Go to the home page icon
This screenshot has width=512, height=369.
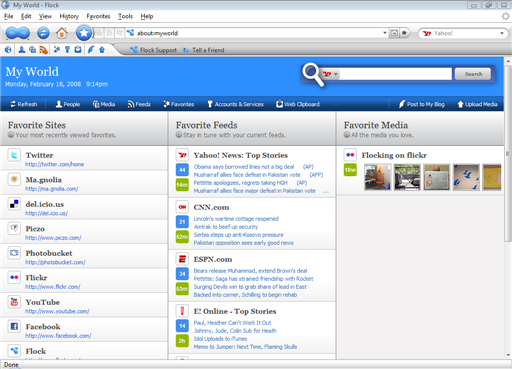[62, 33]
